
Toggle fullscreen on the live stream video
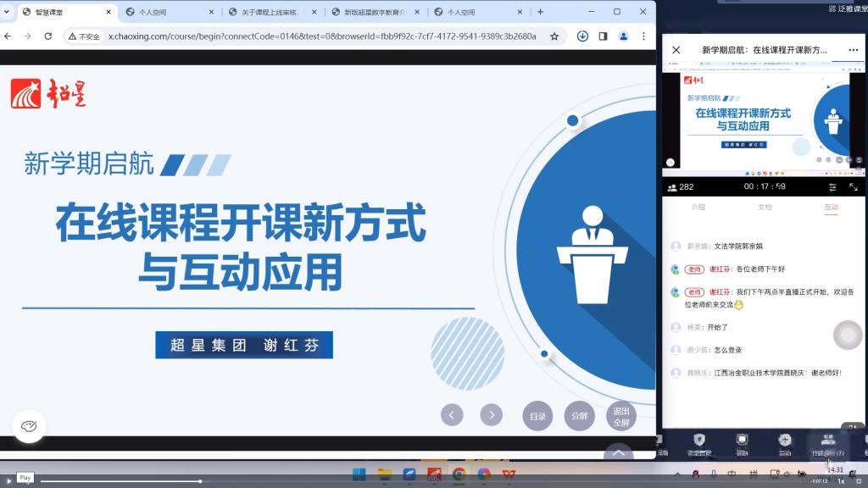853,187
